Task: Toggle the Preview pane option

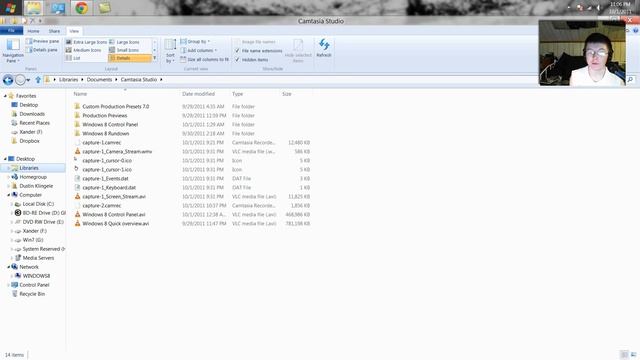Action: coord(42,41)
